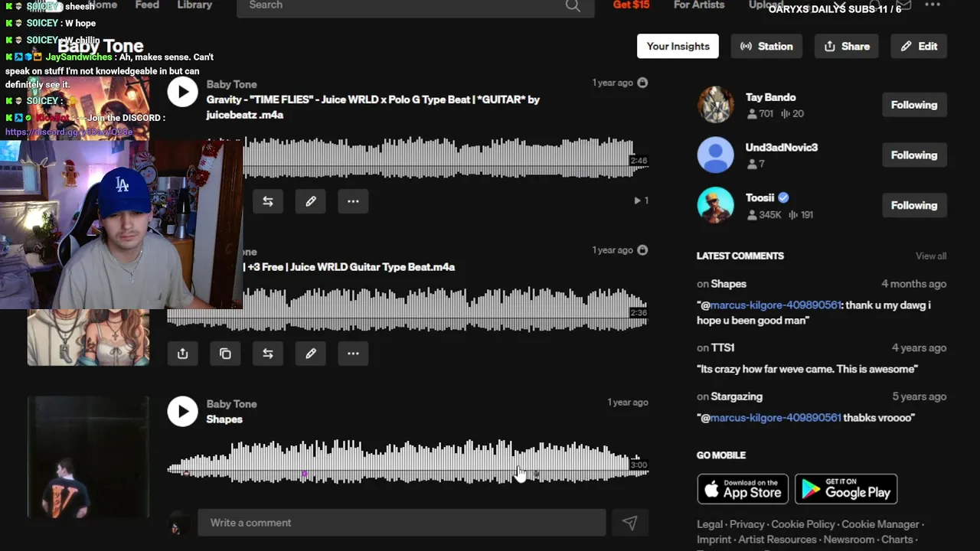Open @marcus-kilgore mention in Shapes comment
The height and width of the screenshot is (551, 980).
pos(776,305)
